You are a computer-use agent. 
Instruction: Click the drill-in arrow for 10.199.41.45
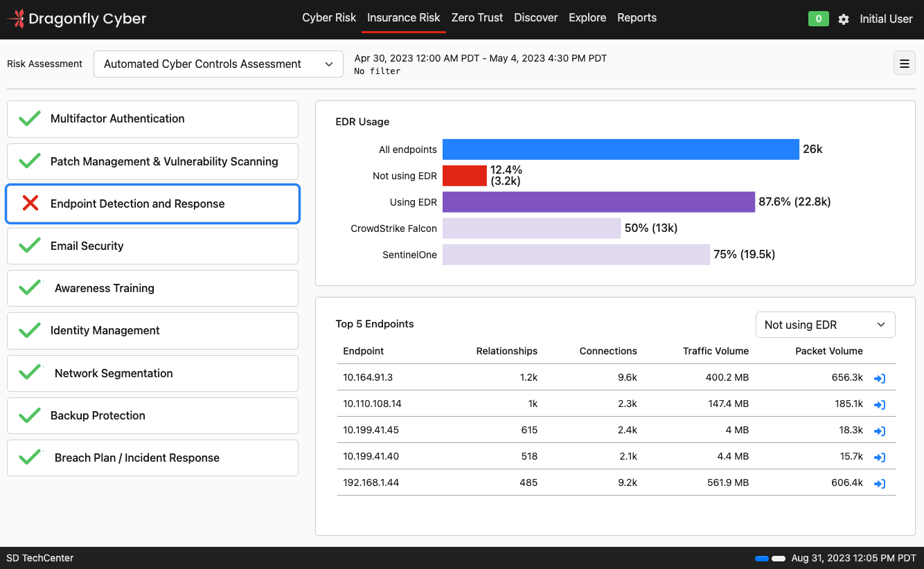880,431
